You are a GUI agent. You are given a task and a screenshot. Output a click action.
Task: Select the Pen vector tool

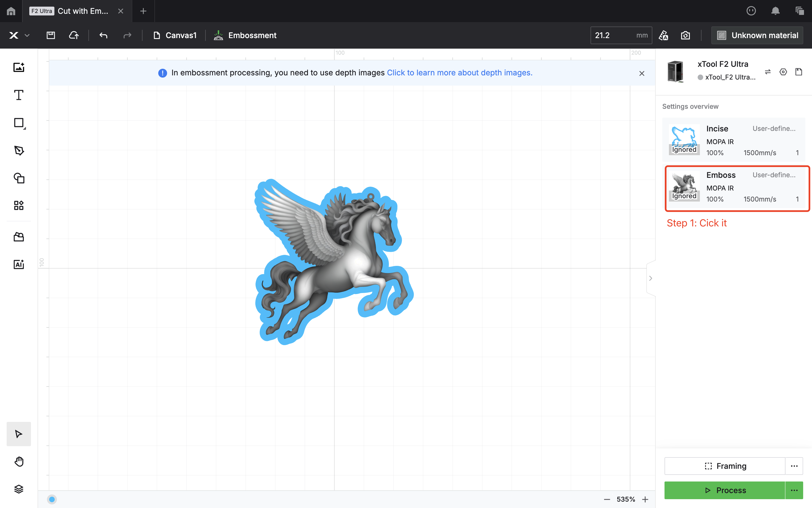click(19, 150)
